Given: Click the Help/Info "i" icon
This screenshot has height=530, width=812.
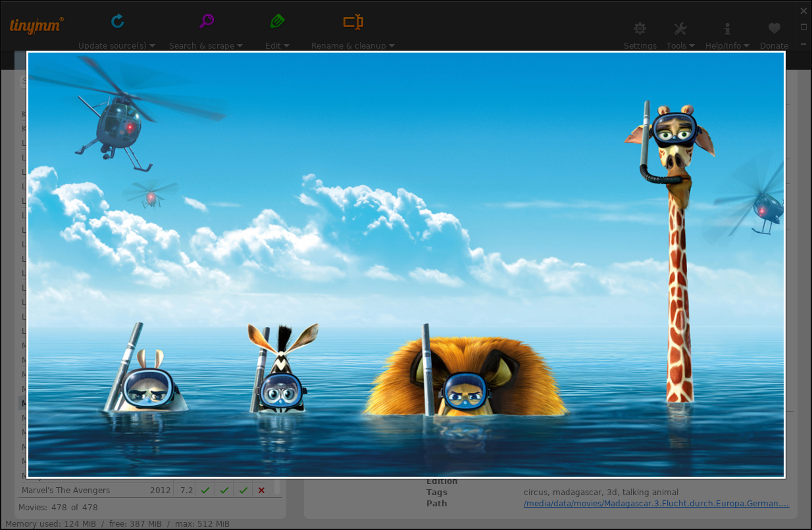Looking at the screenshot, I should [727, 29].
